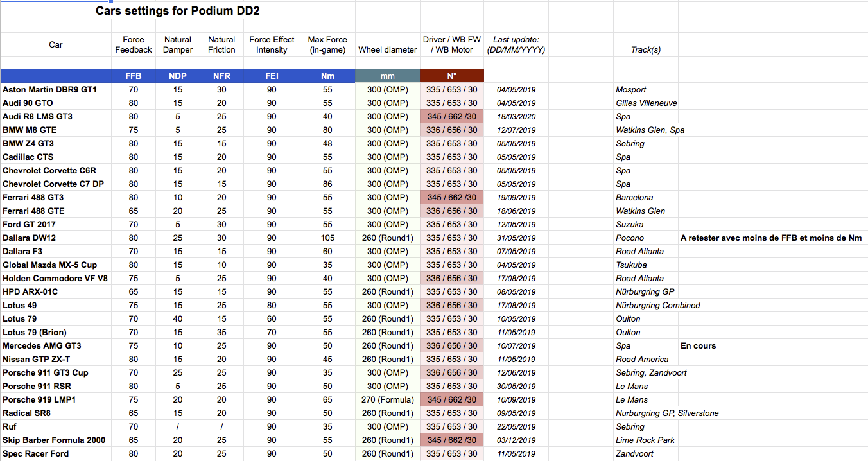Click the 'Driver / WB FW / WB Motor' header
This screenshot has height=461, width=868.
tap(452, 44)
